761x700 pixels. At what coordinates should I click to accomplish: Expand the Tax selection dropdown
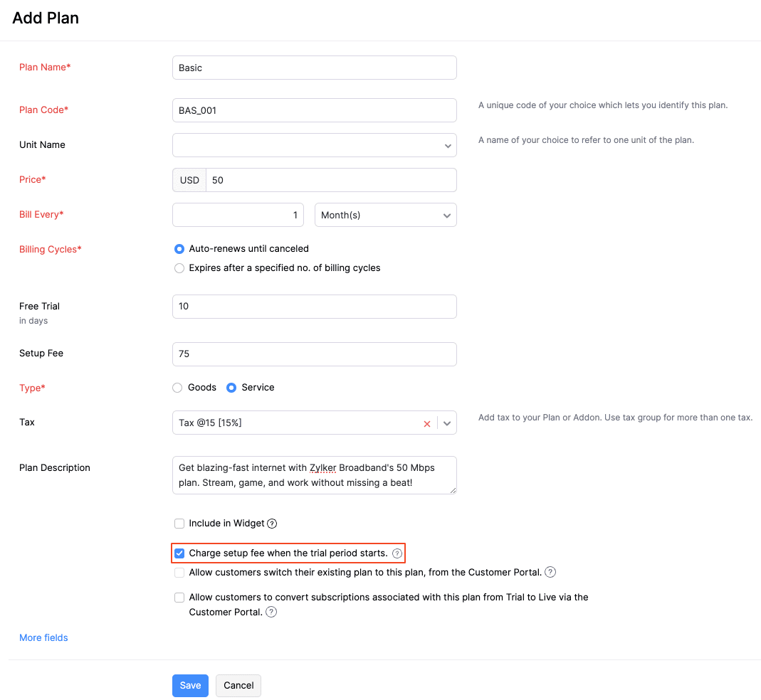coord(447,423)
